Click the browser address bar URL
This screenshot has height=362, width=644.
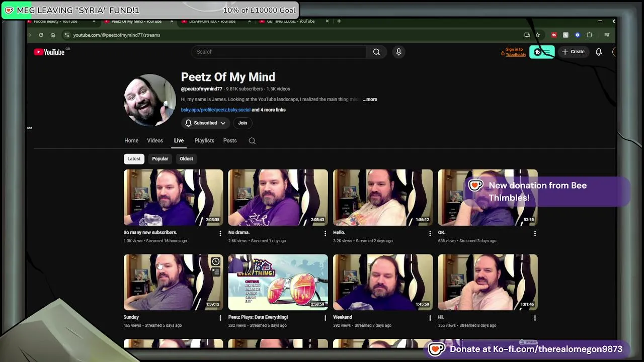(117, 35)
